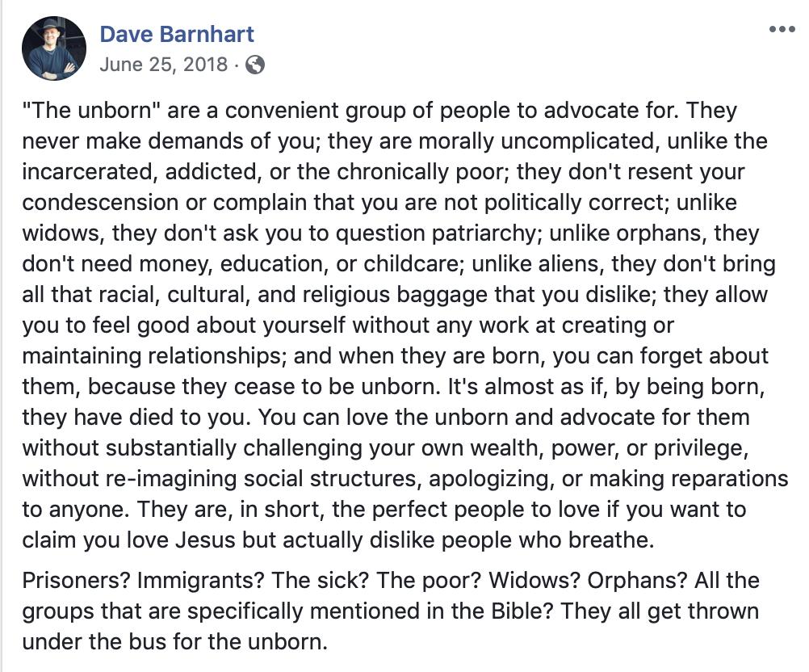
Task: Open the June 25, 2018 timestamp link
Action: tap(164, 65)
